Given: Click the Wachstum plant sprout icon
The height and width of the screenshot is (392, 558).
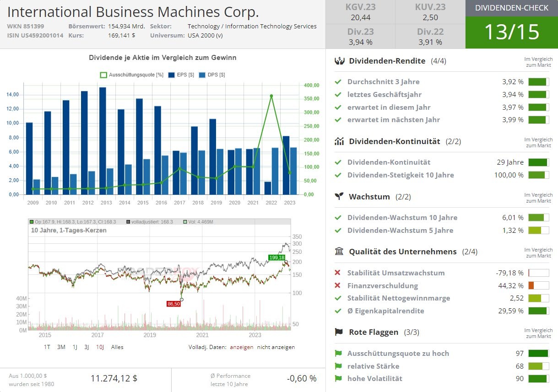Looking at the screenshot, I should point(339,197).
